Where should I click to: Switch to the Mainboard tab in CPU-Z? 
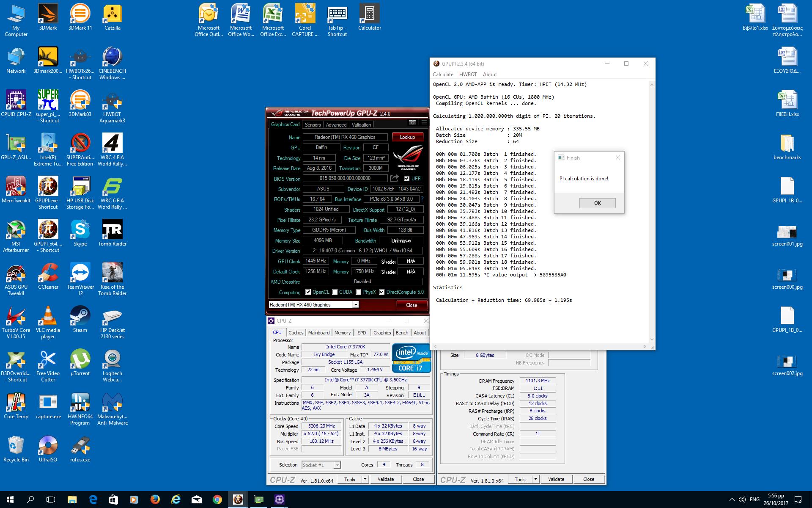[319, 333]
